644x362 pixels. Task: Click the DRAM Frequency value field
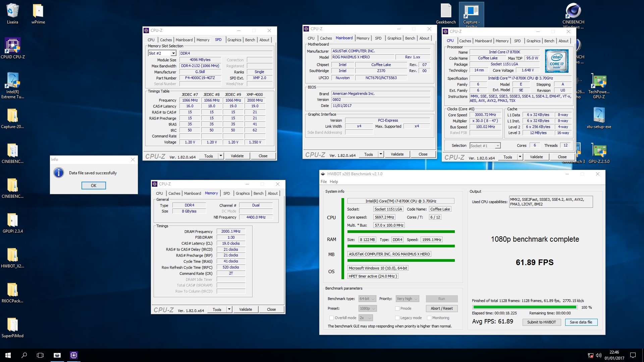[231, 231]
